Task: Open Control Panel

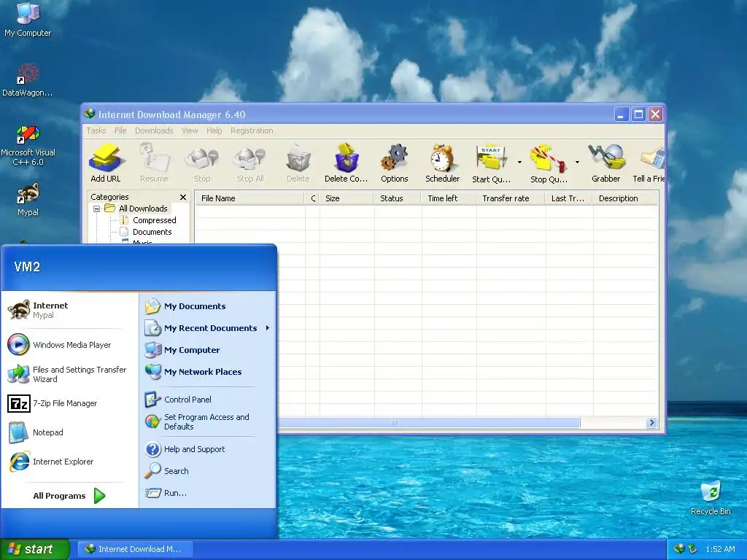Action: click(207, 400)
